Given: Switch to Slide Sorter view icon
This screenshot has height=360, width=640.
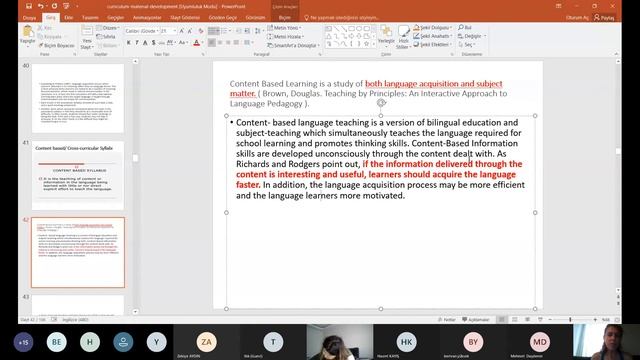Looking at the screenshot, I should pos(515,320).
